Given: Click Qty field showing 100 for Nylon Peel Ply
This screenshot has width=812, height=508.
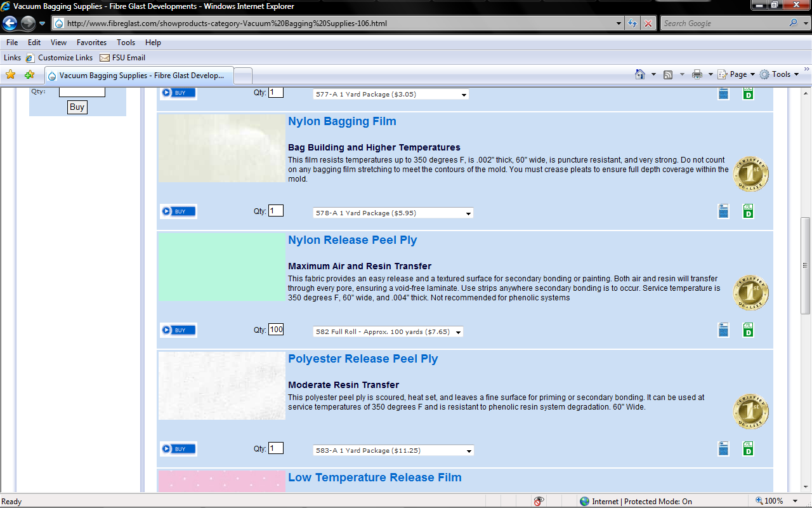Looking at the screenshot, I should tap(276, 330).
